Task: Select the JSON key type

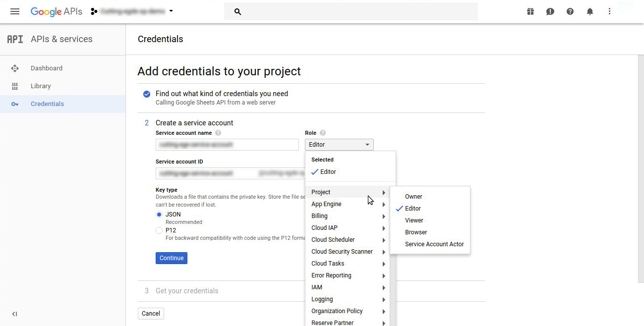Action: 159,215
